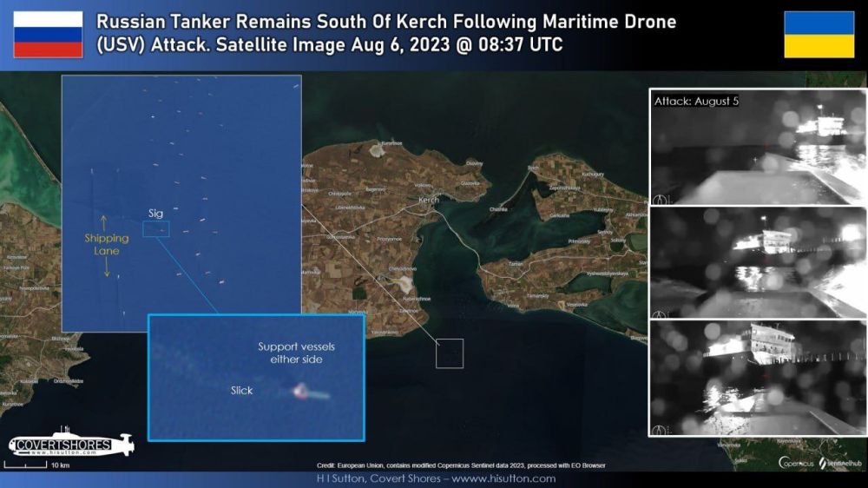Open the top attack thumbnail labeled August 5
The width and height of the screenshot is (868, 488).
click(x=758, y=147)
